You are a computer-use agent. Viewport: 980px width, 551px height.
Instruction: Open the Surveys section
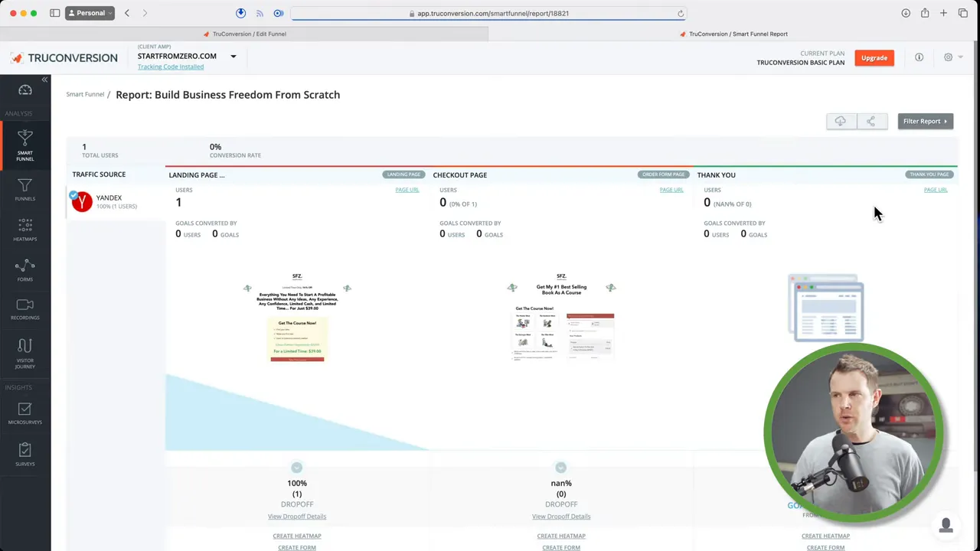point(24,455)
